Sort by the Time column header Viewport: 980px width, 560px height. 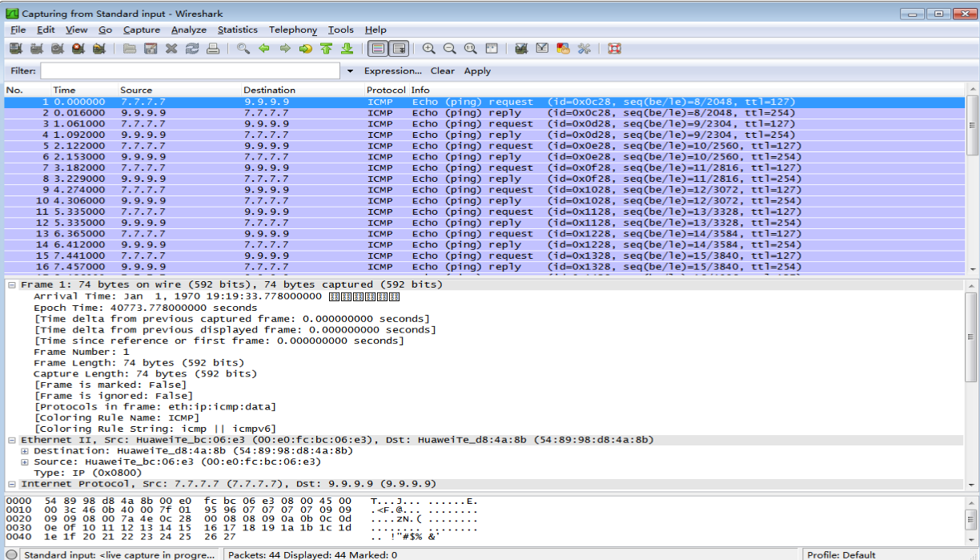pyautogui.click(x=84, y=90)
